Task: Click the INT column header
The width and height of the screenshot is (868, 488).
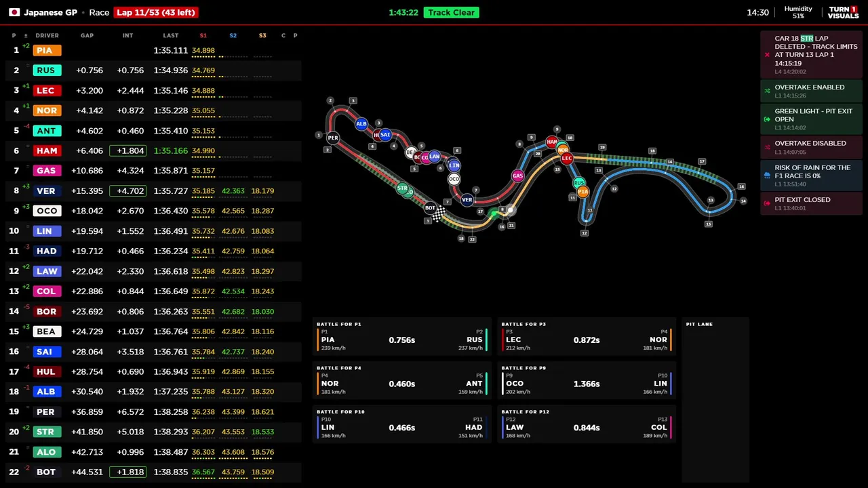Action: [128, 35]
